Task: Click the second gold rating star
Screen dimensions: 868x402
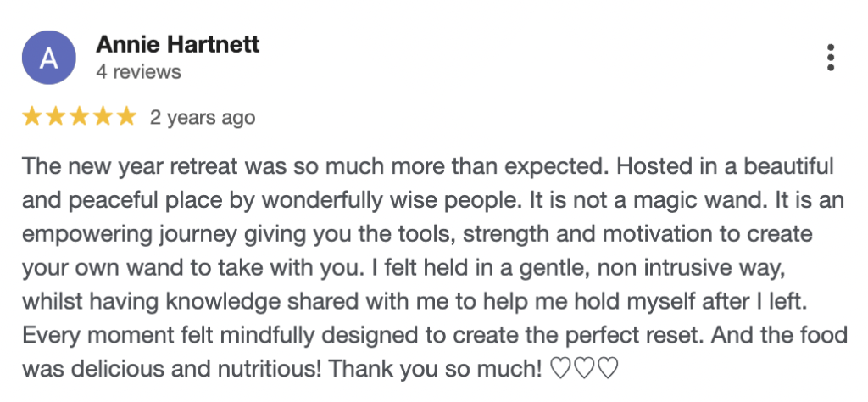Action: click(x=56, y=117)
